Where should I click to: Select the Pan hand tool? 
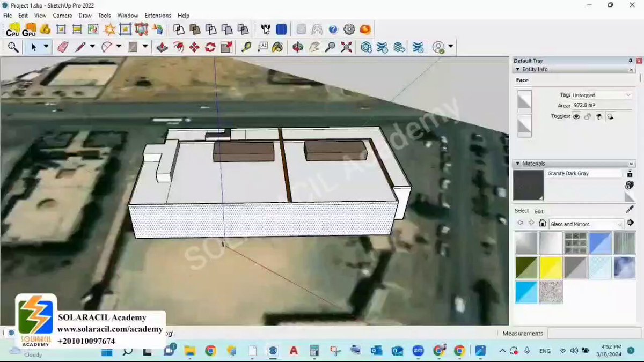click(314, 47)
